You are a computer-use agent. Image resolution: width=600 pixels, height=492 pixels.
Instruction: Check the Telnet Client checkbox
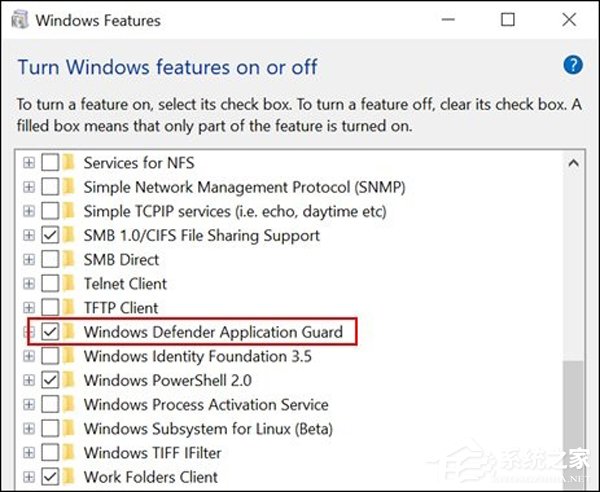pos(50,284)
